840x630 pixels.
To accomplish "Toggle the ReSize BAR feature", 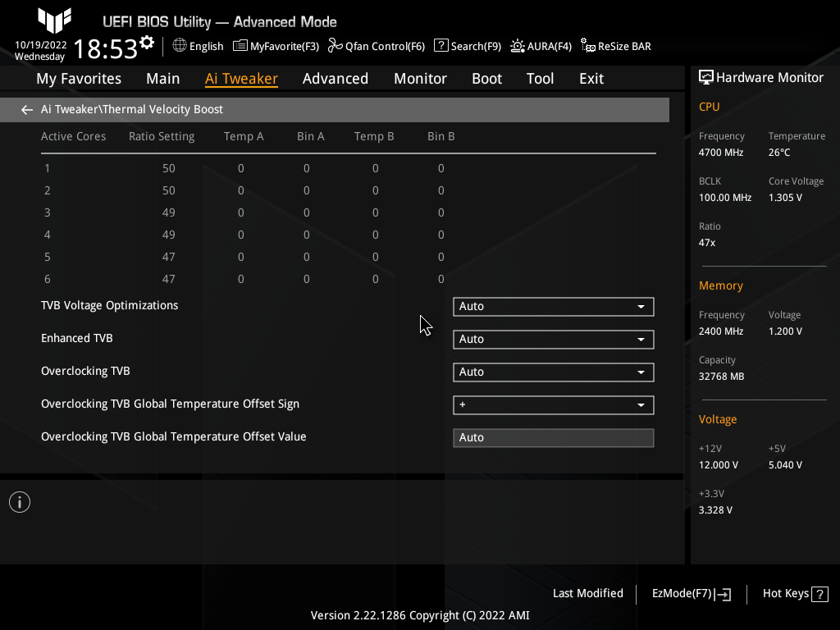I will coord(615,46).
